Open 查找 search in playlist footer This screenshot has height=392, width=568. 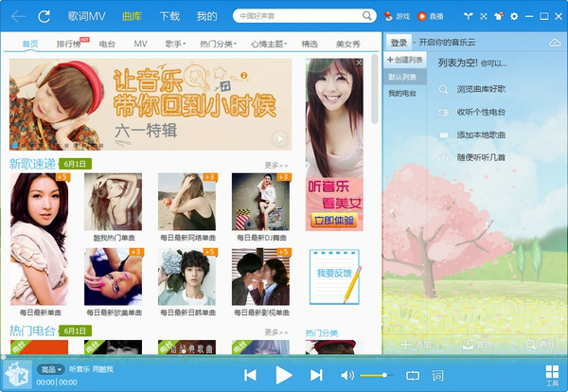[x=541, y=345]
